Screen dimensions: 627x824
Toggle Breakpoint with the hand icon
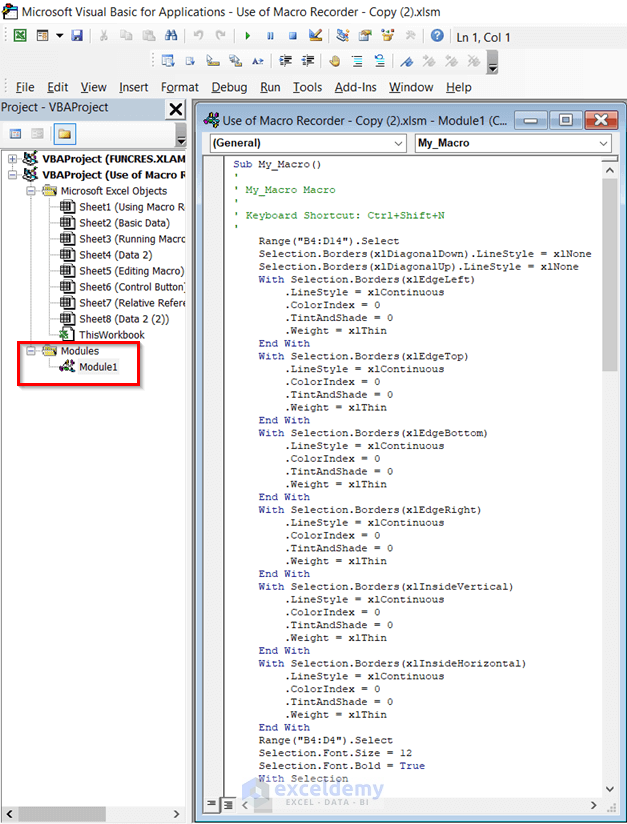[334, 61]
